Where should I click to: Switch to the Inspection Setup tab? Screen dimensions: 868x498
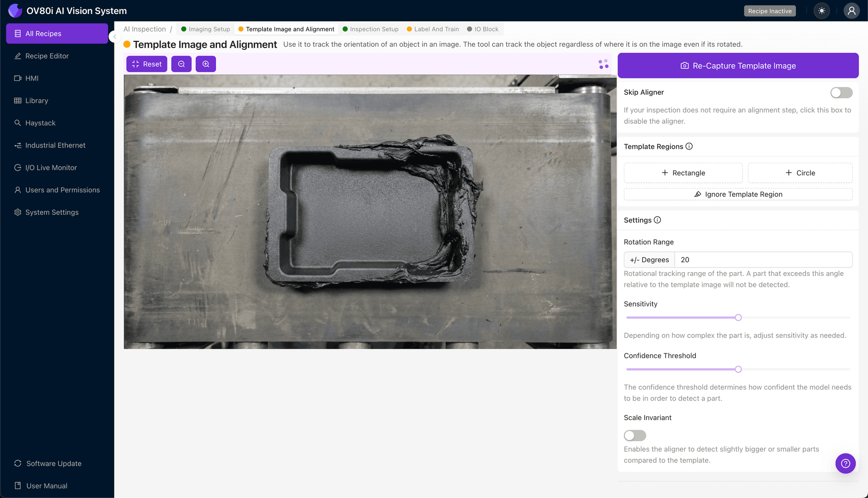point(370,29)
